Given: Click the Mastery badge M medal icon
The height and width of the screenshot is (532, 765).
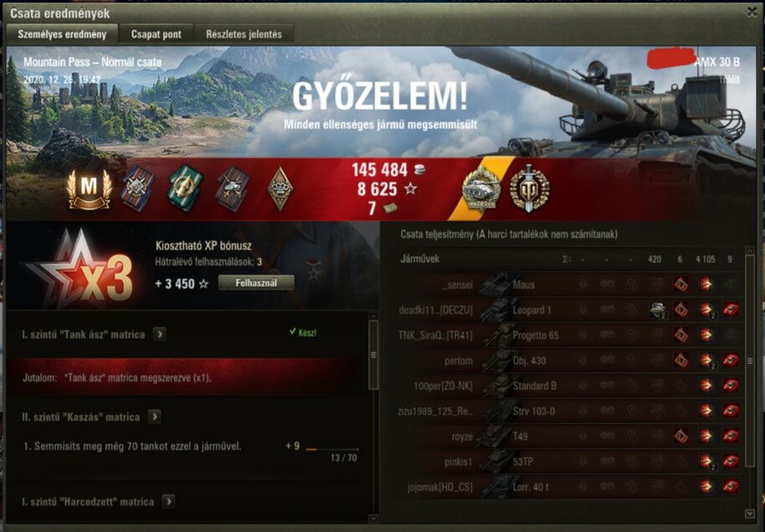Looking at the screenshot, I should coord(90,189).
